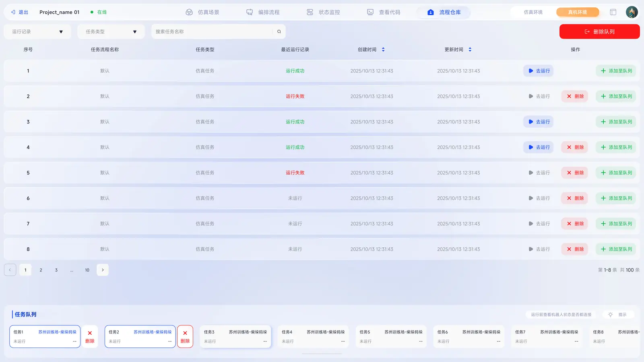644x362 pixels.
Task: Open the 编排流程 tab
Action: [263, 12]
